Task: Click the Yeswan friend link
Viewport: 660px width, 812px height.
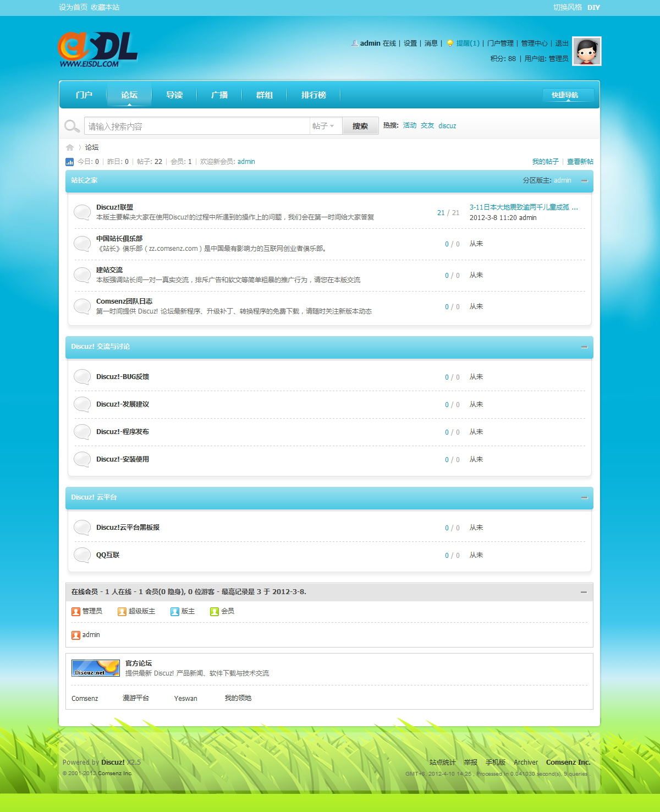Action: pos(185,699)
